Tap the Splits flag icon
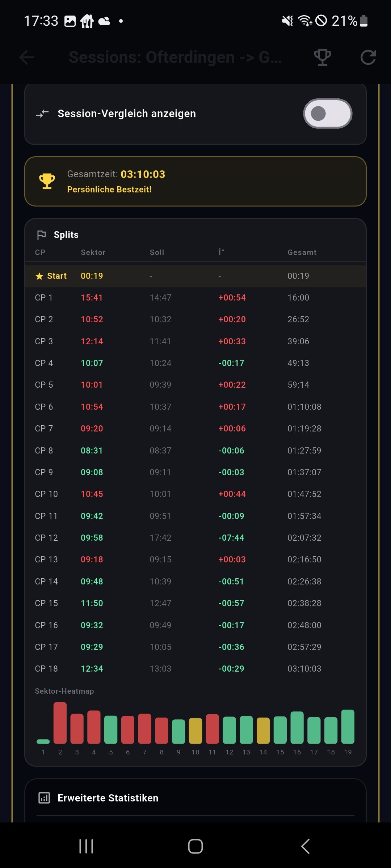391x868 pixels. 42,235
